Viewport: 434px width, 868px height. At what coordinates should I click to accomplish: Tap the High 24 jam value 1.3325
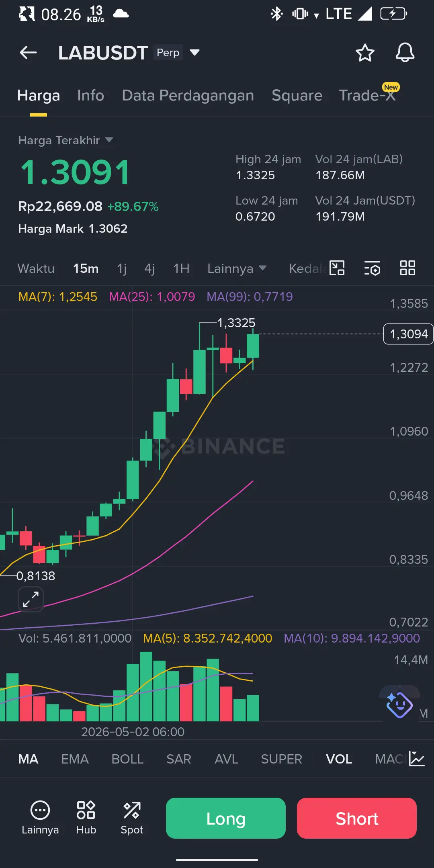point(255,175)
